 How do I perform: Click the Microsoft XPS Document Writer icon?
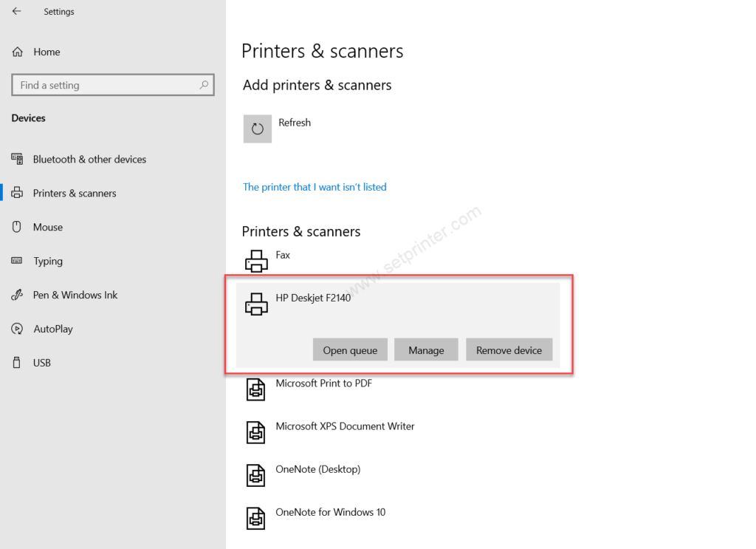coord(256,432)
